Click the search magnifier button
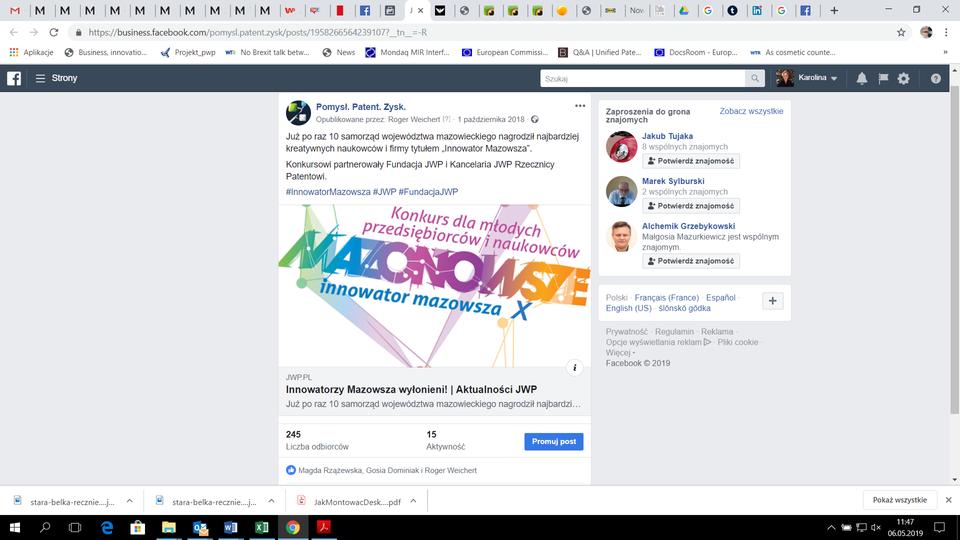This screenshot has width=960, height=540. coord(755,78)
